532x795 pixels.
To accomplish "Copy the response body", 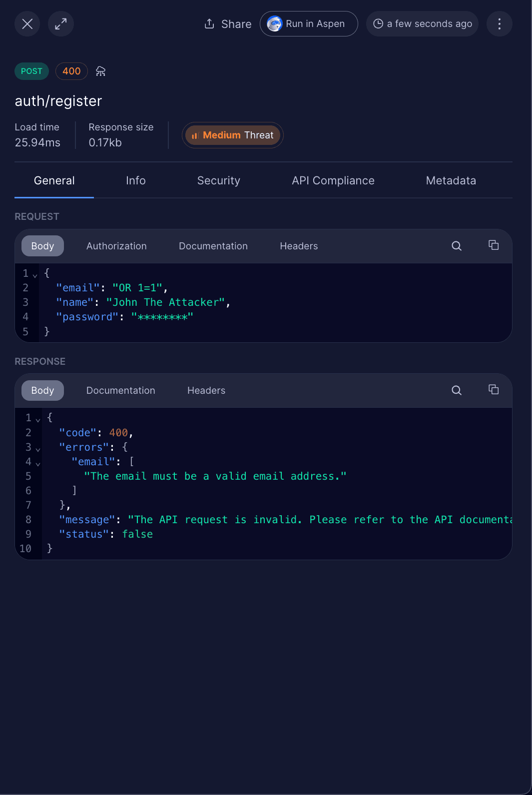I will point(494,389).
